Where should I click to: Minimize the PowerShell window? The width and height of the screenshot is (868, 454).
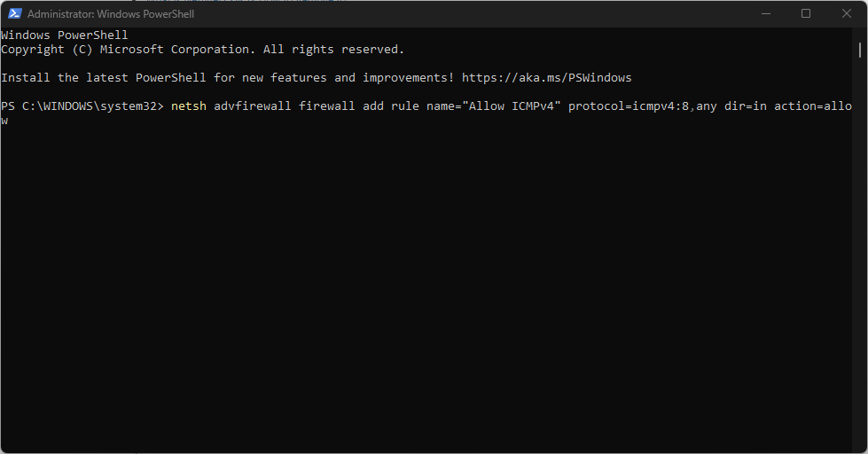(x=765, y=13)
